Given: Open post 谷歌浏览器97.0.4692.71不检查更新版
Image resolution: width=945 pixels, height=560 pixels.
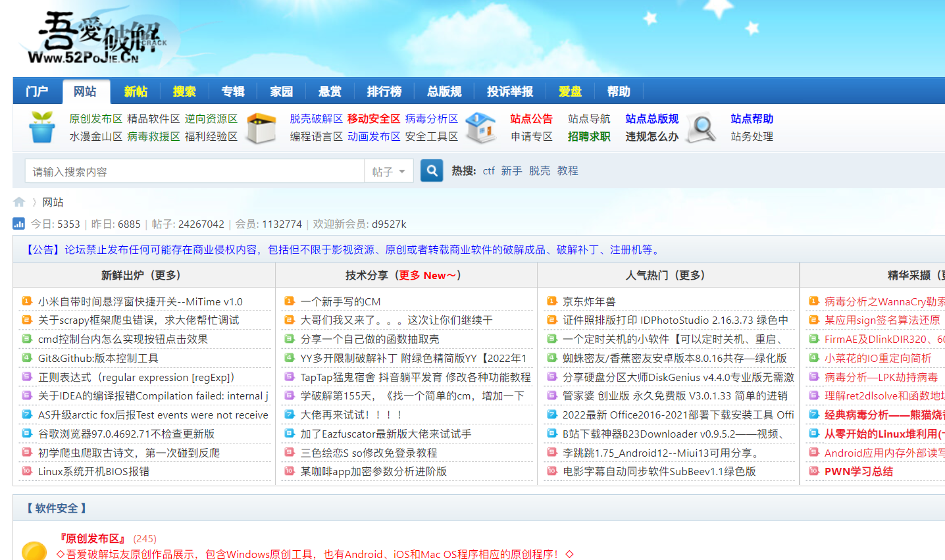Looking at the screenshot, I should 126,434.
